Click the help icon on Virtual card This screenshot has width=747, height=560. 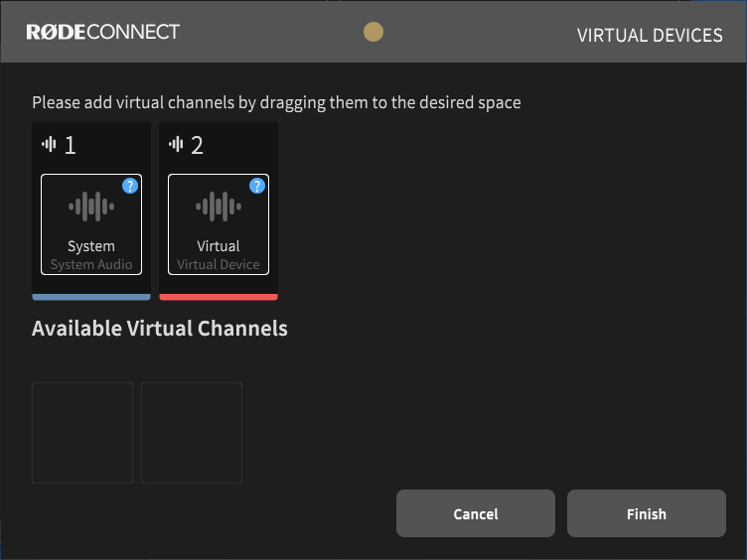[x=256, y=186]
